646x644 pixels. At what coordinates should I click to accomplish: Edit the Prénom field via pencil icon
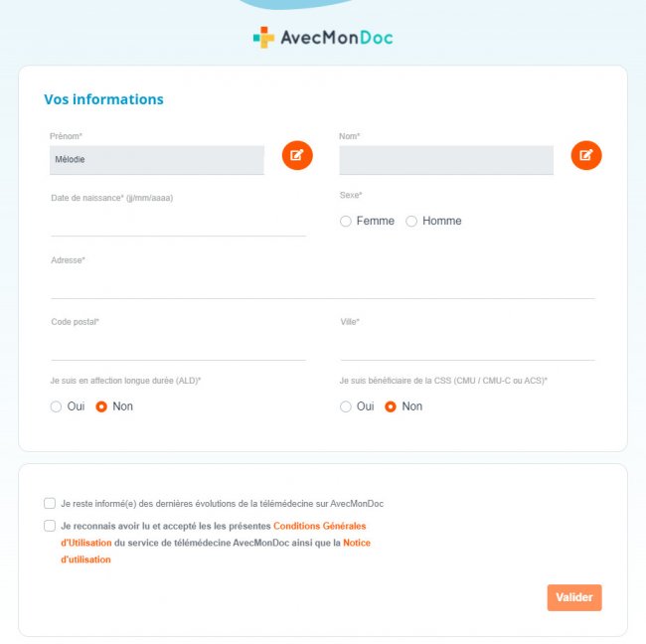pyautogui.click(x=297, y=155)
